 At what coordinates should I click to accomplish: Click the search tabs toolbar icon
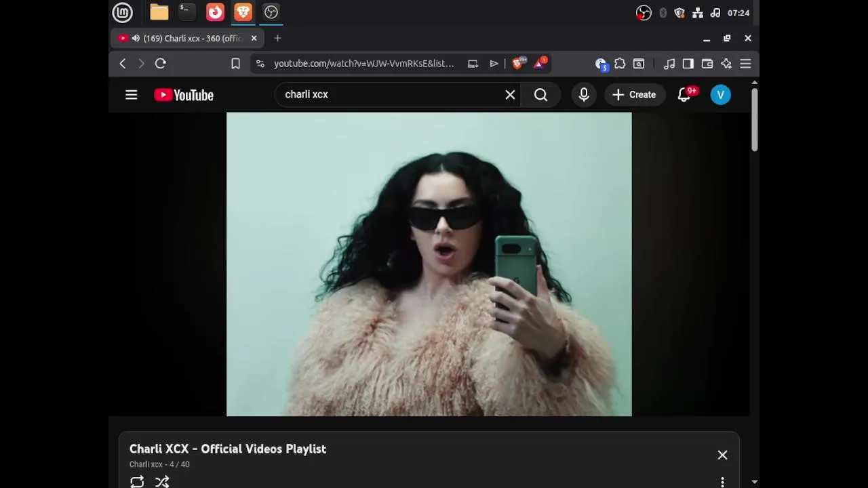tap(639, 64)
